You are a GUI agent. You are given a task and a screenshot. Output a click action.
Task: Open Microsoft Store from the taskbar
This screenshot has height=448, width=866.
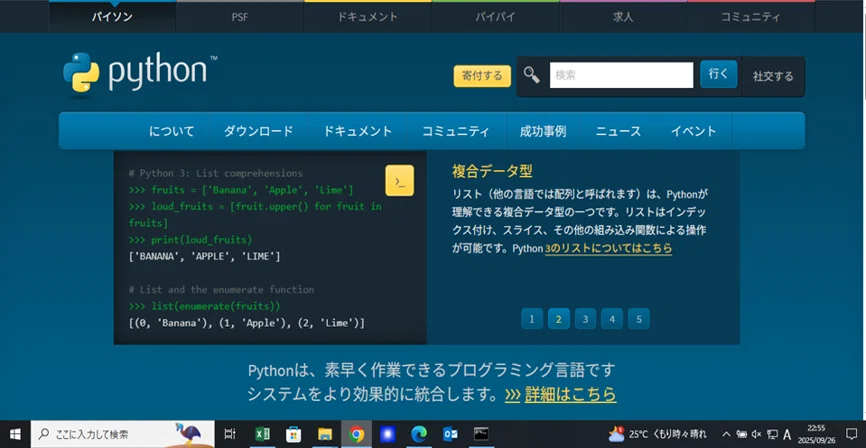pyautogui.click(x=294, y=435)
